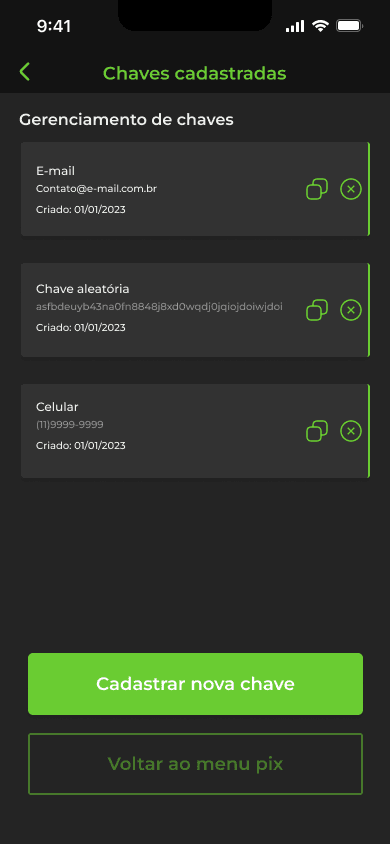
Task: Select the Contato@e-mail.com.br address text
Action: tap(96, 189)
